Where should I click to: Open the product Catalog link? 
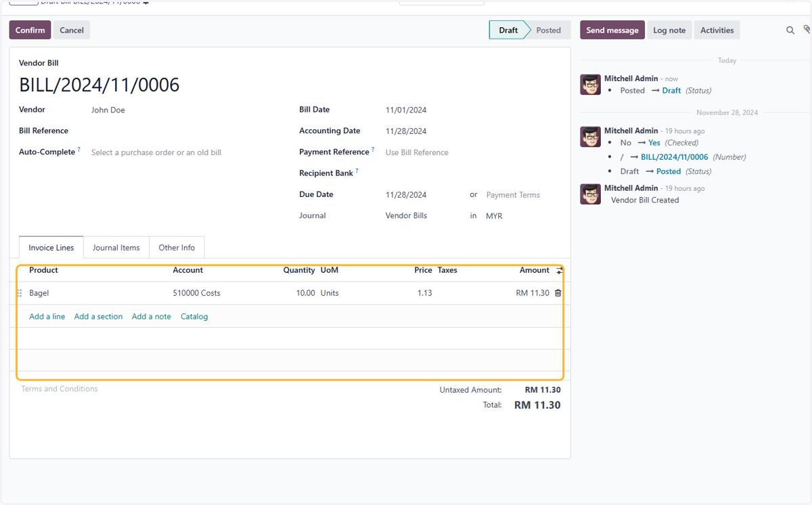click(194, 317)
